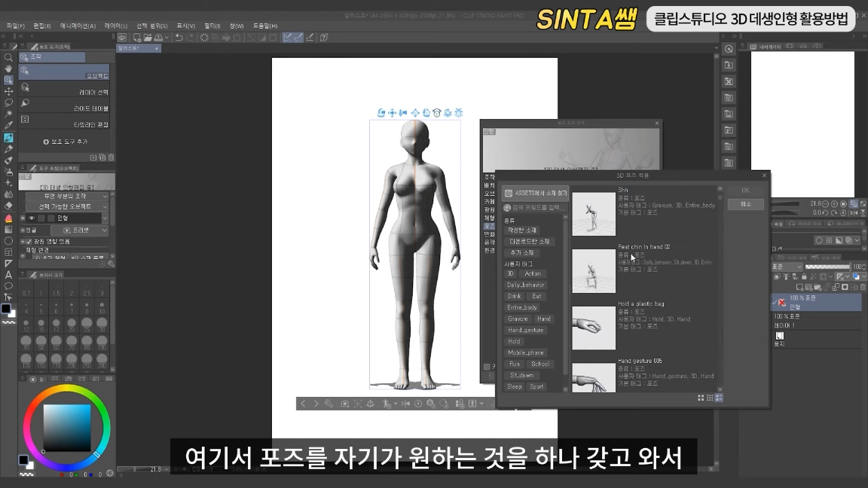Open the 선택 가능한 오브젝트 dropdown
The image size is (868, 488).
click(x=68, y=206)
